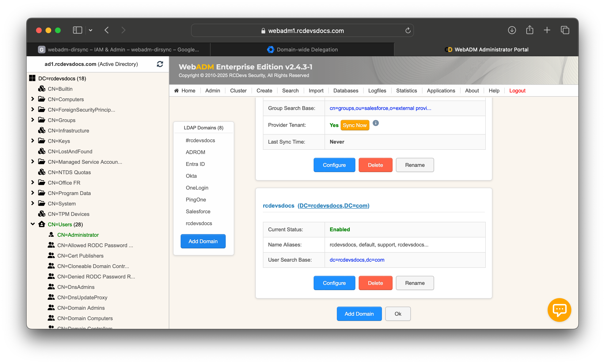Image resolution: width=605 pixels, height=364 pixels.
Task: Open the Applications menu
Action: (441, 91)
